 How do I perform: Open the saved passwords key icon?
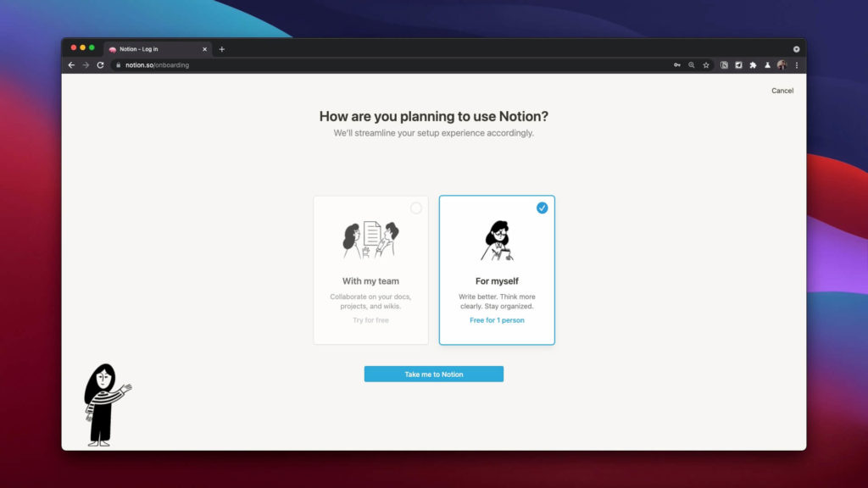point(677,64)
